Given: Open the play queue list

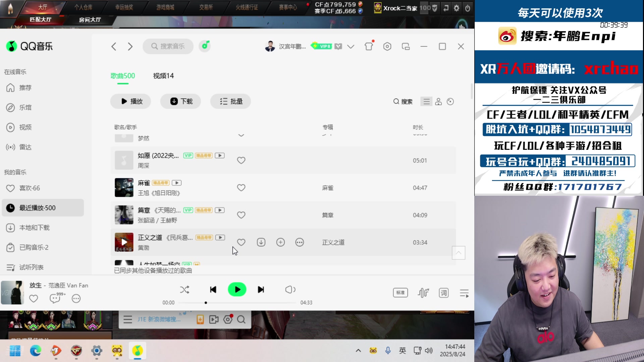Looking at the screenshot, I should [464, 293].
